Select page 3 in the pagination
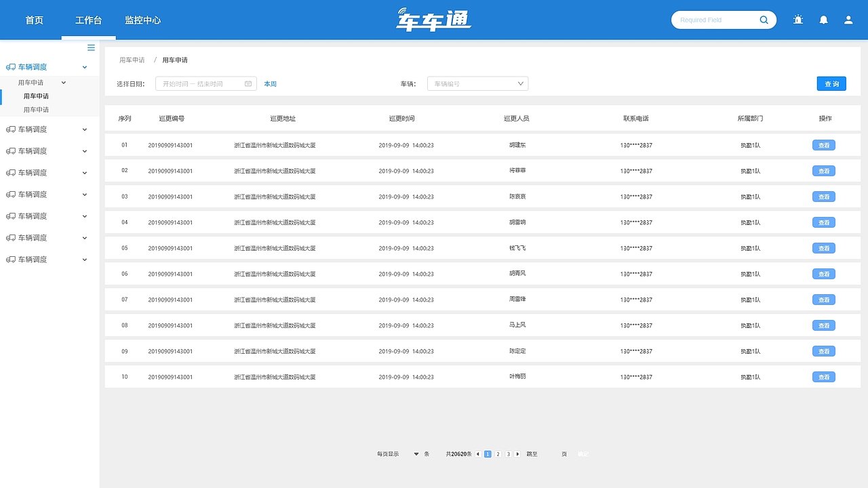The height and width of the screenshot is (488, 868). [x=508, y=453]
